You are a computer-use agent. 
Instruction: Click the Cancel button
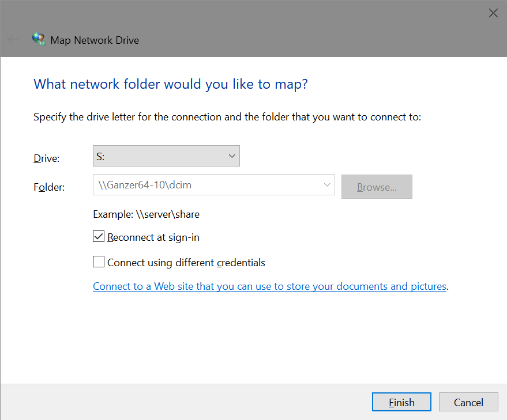coord(468,402)
